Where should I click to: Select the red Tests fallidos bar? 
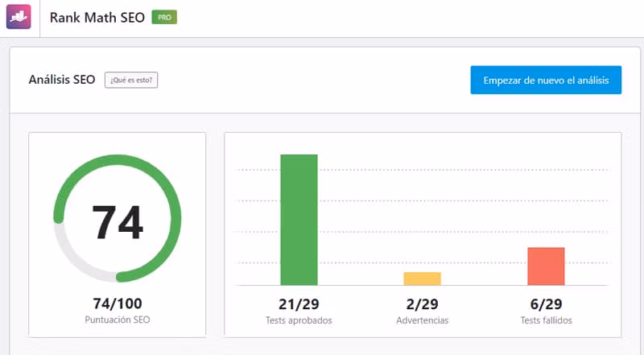(x=547, y=266)
